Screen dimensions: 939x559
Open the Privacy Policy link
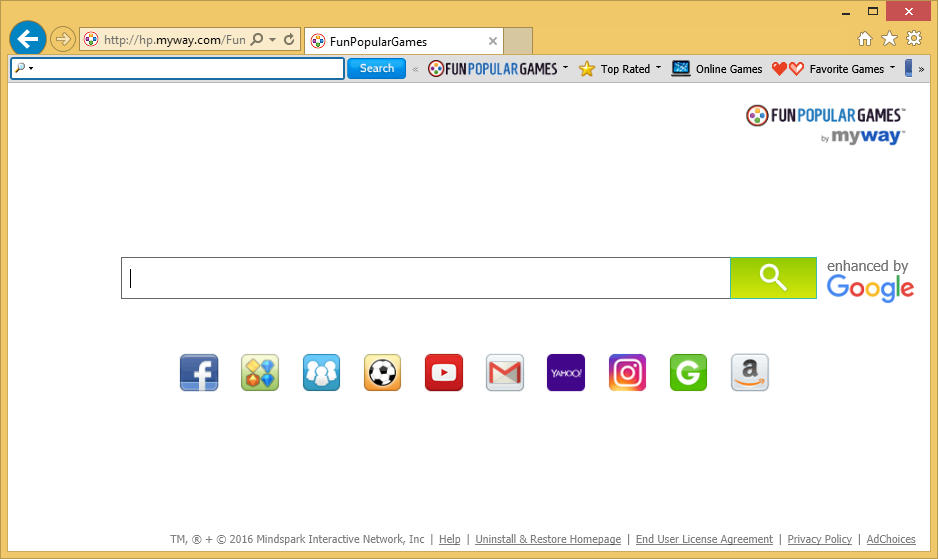tap(819, 539)
